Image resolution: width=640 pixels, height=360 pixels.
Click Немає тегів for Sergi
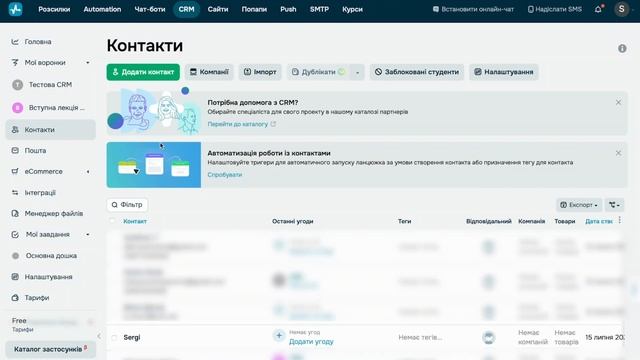tap(420, 338)
